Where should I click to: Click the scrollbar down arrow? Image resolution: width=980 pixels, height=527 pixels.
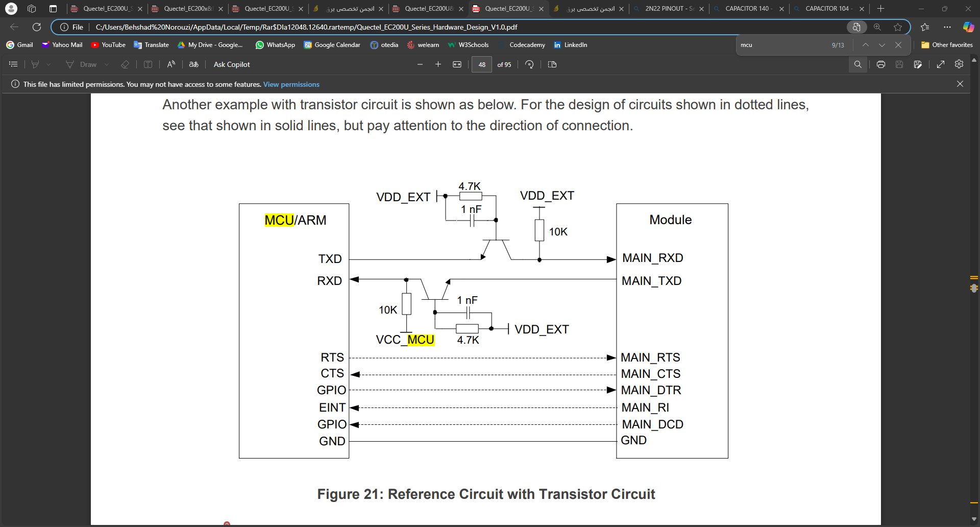coord(974,520)
